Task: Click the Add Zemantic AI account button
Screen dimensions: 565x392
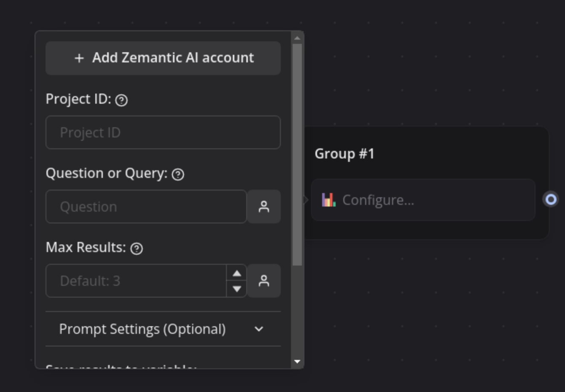Action: coord(163,58)
